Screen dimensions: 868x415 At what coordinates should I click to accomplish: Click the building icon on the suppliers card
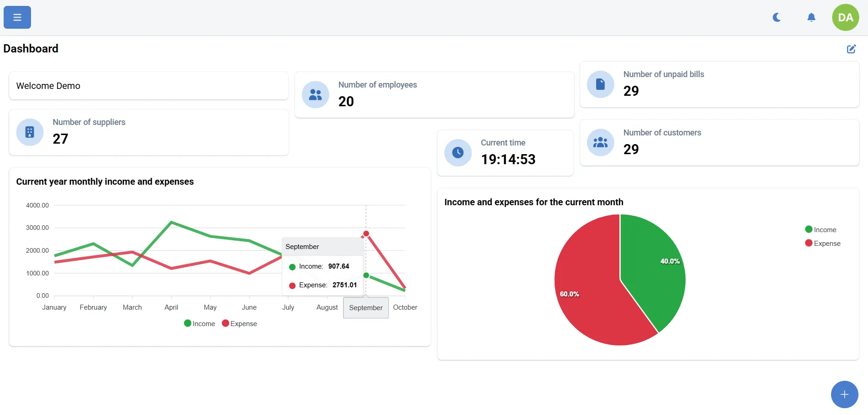[29, 132]
